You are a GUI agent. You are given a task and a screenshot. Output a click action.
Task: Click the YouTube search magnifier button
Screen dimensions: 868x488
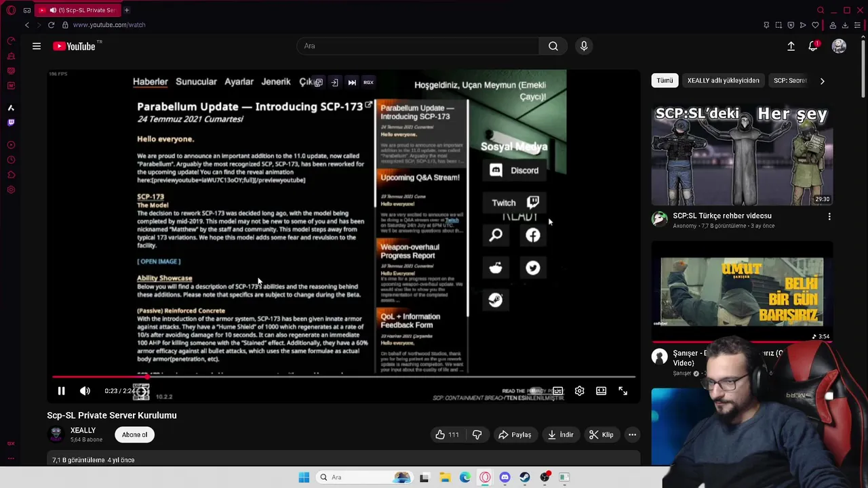click(553, 46)
